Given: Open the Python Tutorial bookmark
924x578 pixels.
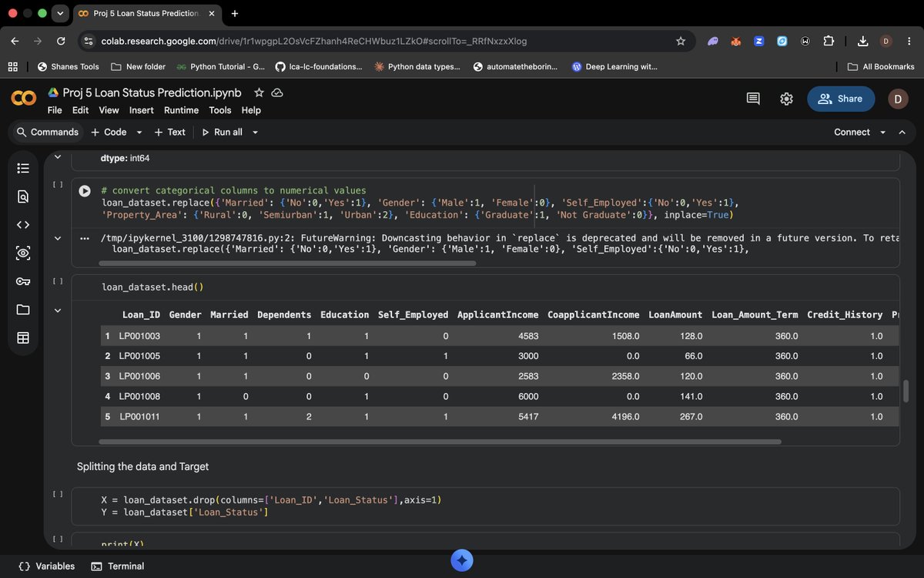Looking at the screenshot, I should tap(220, 67).
